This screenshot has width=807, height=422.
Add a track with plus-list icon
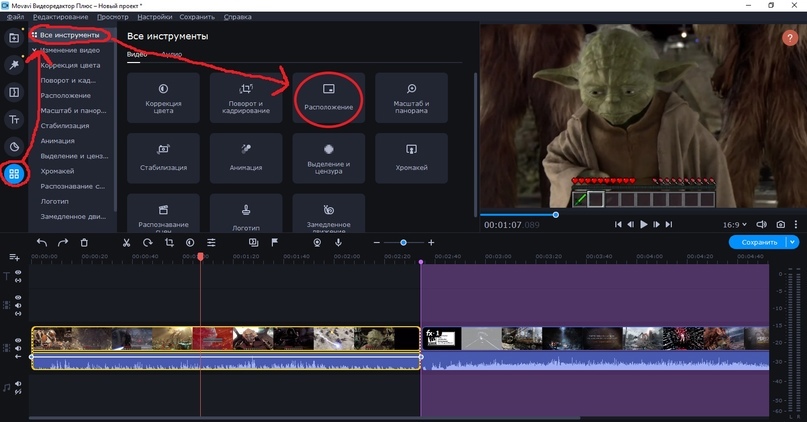tap(14, 257)
